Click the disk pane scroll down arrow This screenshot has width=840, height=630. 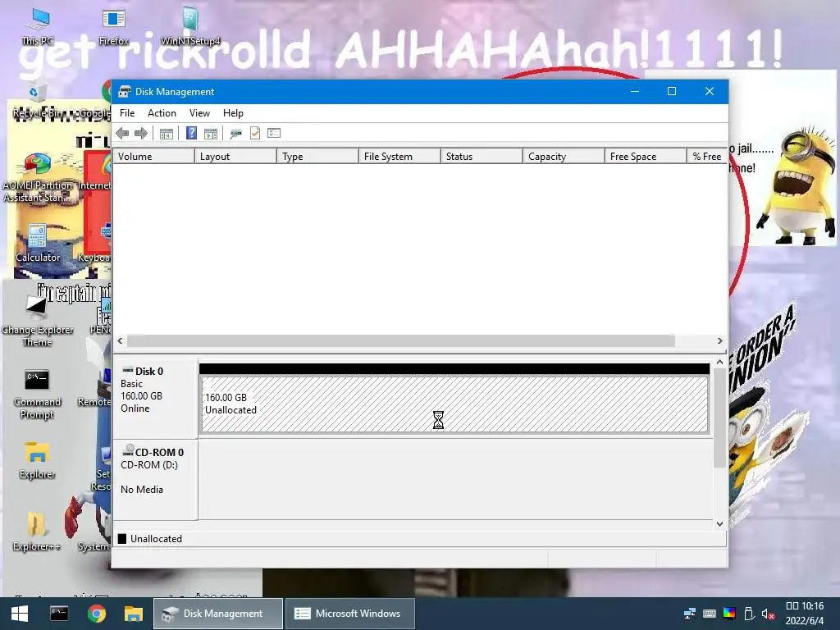coord(719,524)
